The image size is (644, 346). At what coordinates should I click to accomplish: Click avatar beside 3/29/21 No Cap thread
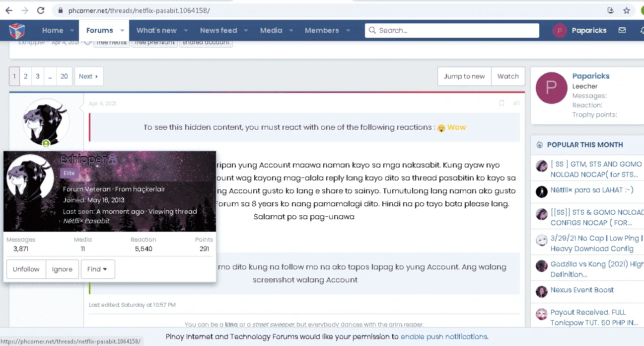click(x=541, y=241)
